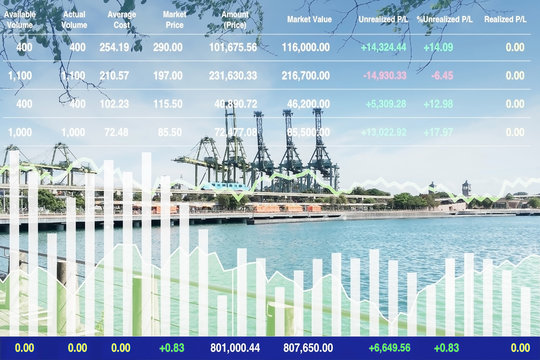Click the Market Value column header
The width and height of the screenshot is (540, 360).
309,20
